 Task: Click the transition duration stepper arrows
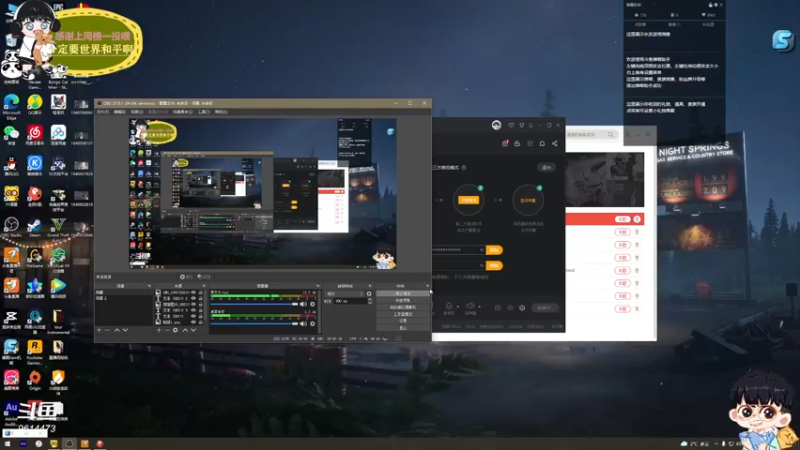369,301
